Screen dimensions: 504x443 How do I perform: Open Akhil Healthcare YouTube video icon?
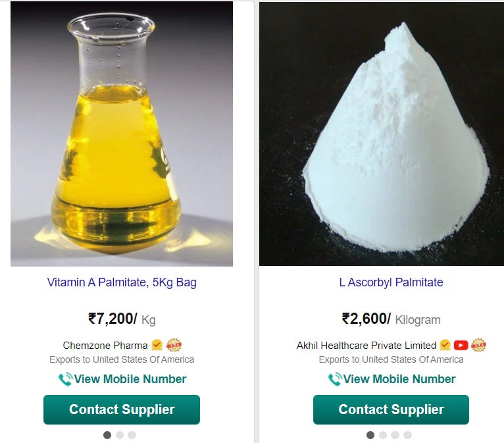point(461,346)
